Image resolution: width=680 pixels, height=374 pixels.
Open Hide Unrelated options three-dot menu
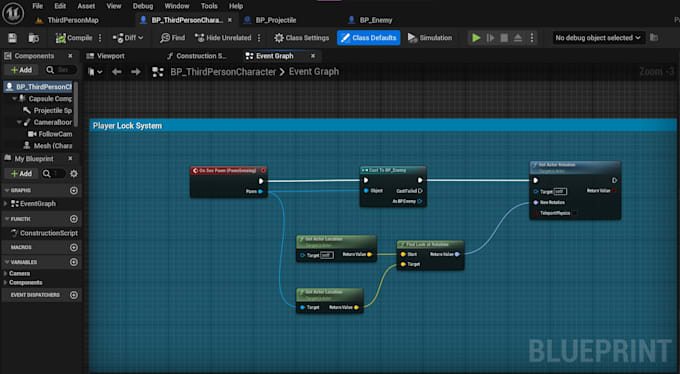259,38
